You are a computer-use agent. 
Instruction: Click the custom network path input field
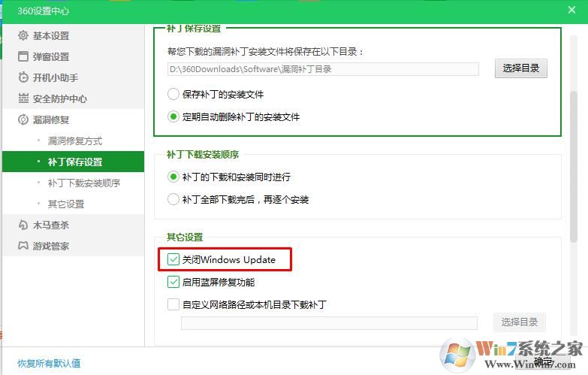click(329, 323)
